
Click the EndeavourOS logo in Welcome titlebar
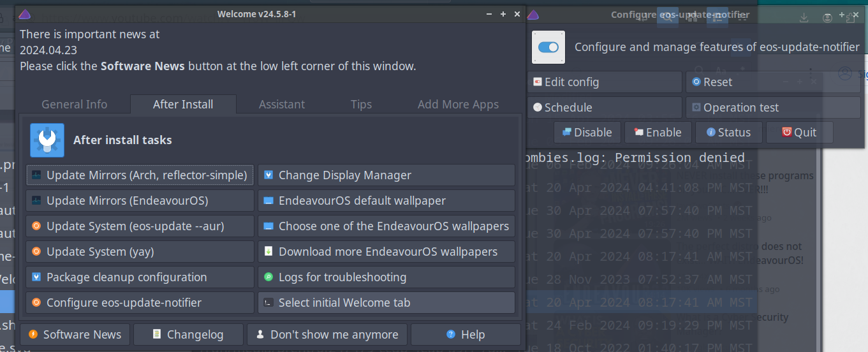tap(24, 14)
